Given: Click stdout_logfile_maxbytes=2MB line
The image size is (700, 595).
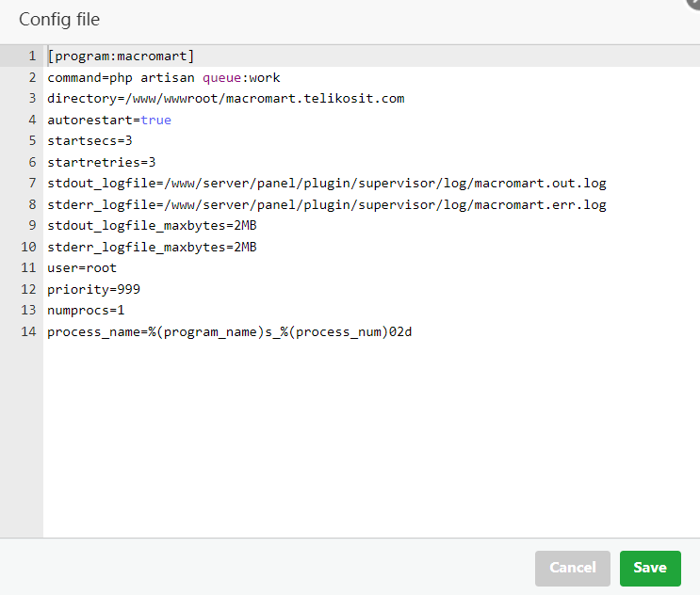Looking at the screenshot, I should (x=152, y=226).
